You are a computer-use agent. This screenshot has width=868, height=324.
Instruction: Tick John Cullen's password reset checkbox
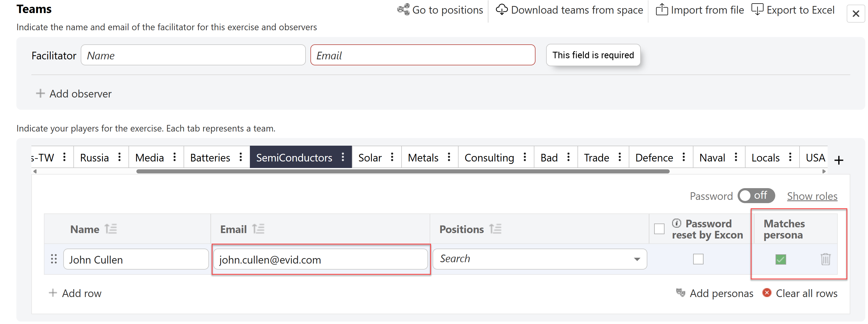(x=698, y=259)
